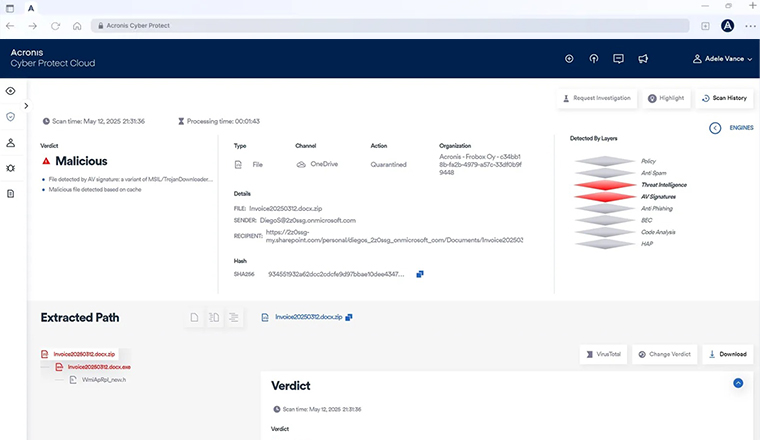Open the chat message icon in header
Viewport: 760px width, 440px height.
click(618, 59)
